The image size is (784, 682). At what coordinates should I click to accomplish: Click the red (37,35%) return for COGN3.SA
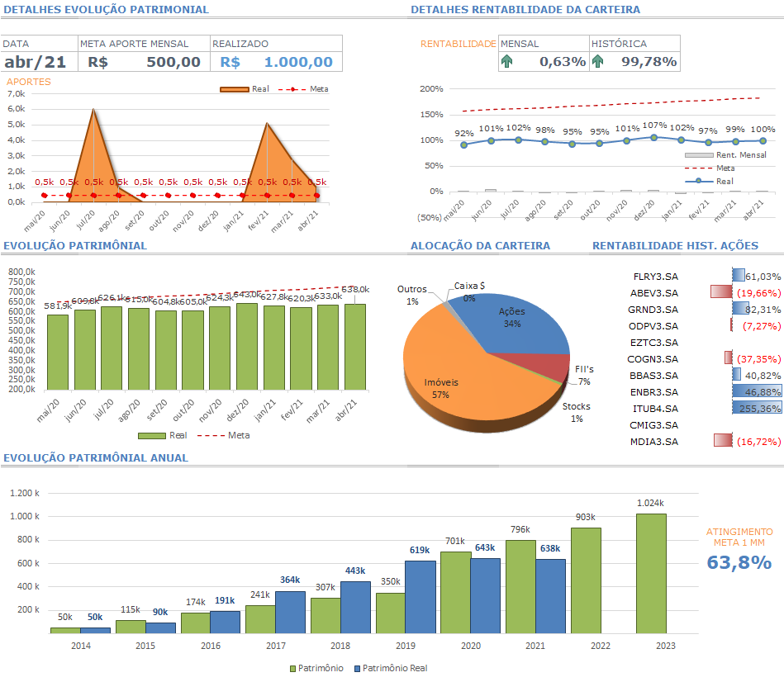[x=758, y=359]
